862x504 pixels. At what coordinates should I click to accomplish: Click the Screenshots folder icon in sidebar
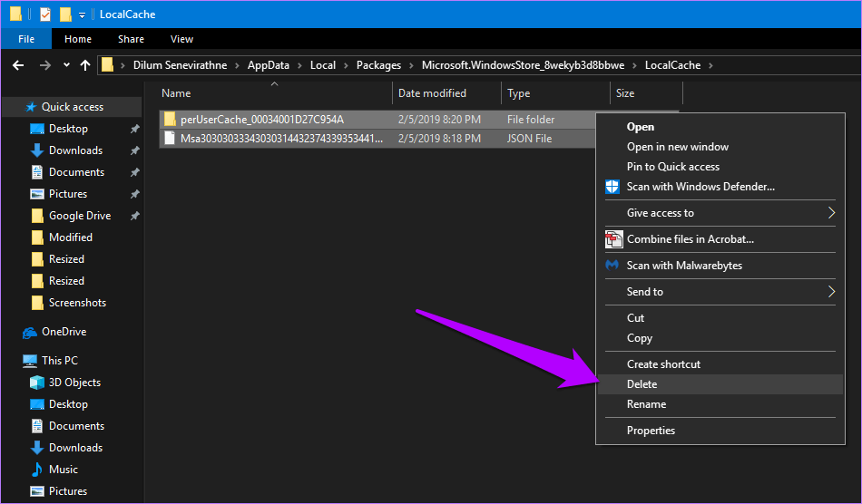(37, 303)
